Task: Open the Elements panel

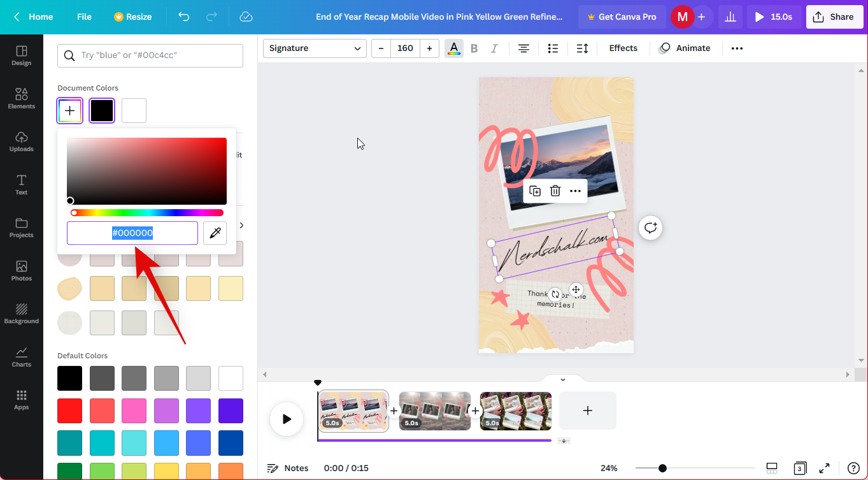Action: [21, 98]
